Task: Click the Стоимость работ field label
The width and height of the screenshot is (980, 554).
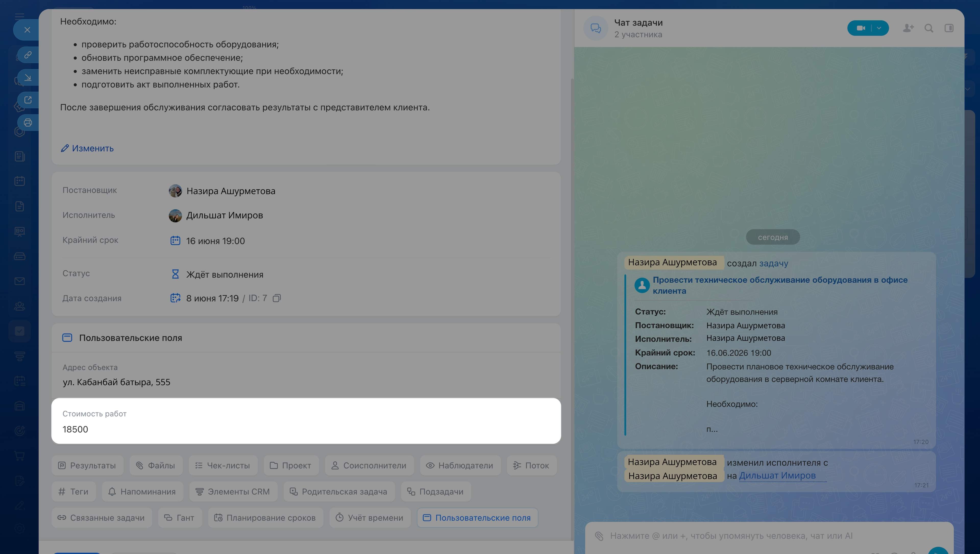Action: pyautogui.click(x=94, y=414)
